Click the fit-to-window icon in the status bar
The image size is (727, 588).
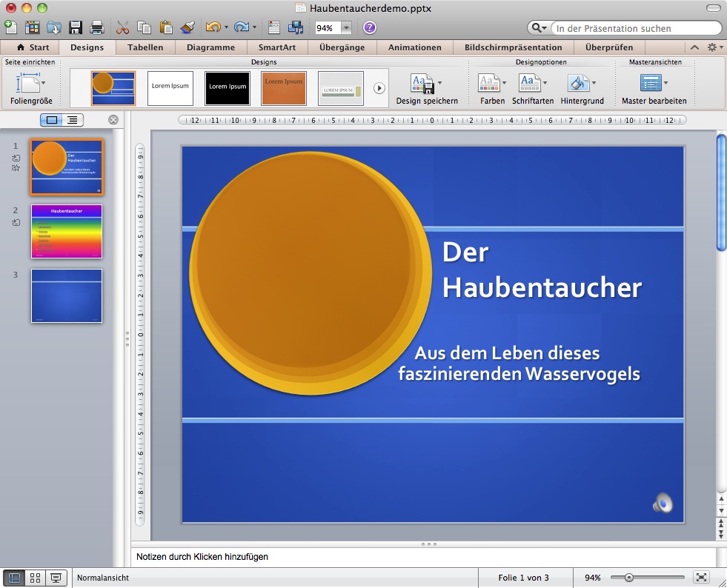coord(701,578)
